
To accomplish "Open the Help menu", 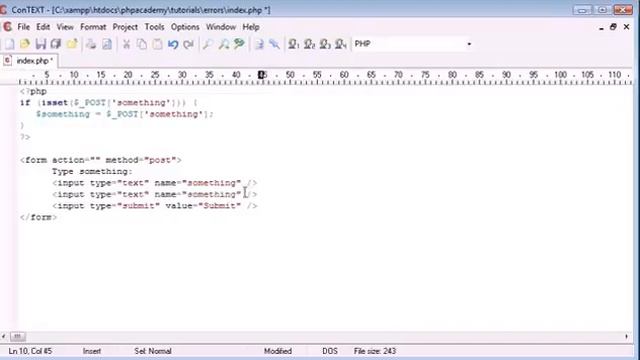I will click(251, 27).
